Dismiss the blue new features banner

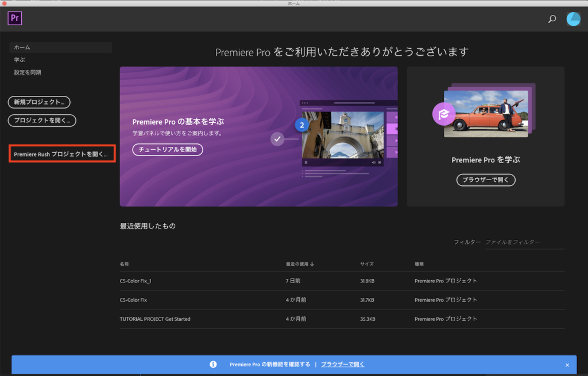coord(567,365)
